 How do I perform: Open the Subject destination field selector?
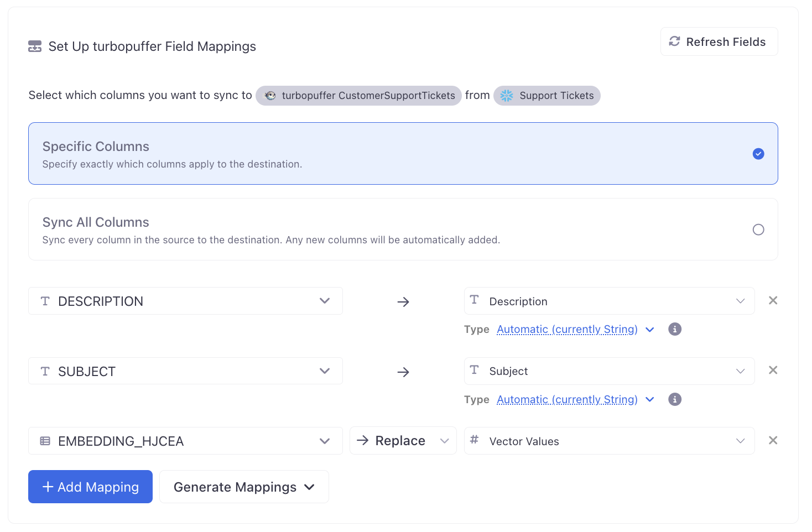(608, 371)
